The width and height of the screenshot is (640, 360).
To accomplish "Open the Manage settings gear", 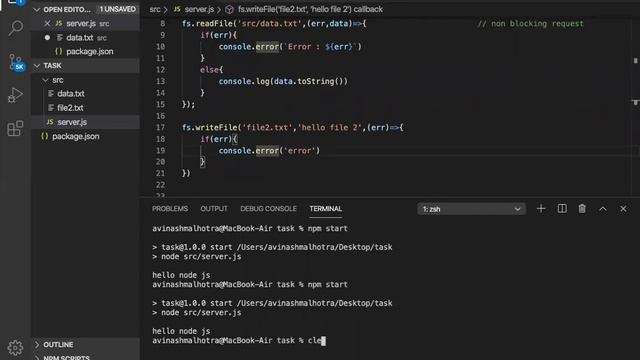I will tap(15, 347).
